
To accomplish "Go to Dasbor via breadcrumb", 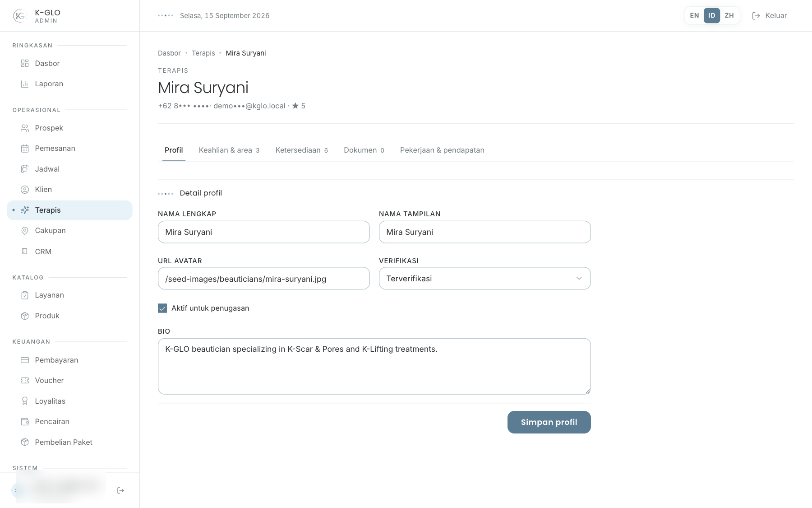I will point(169,53).
